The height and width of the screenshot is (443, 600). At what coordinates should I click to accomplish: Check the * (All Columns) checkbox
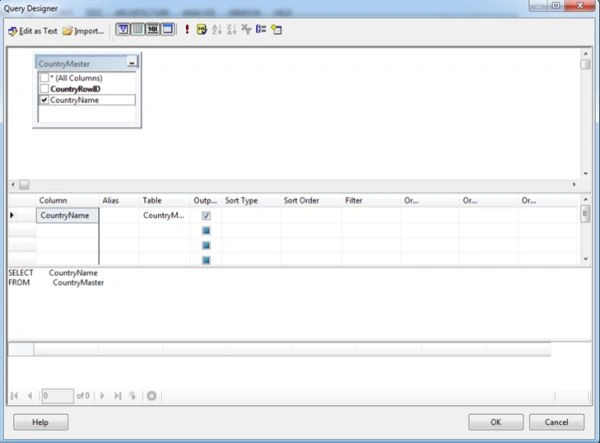[44, 78]
